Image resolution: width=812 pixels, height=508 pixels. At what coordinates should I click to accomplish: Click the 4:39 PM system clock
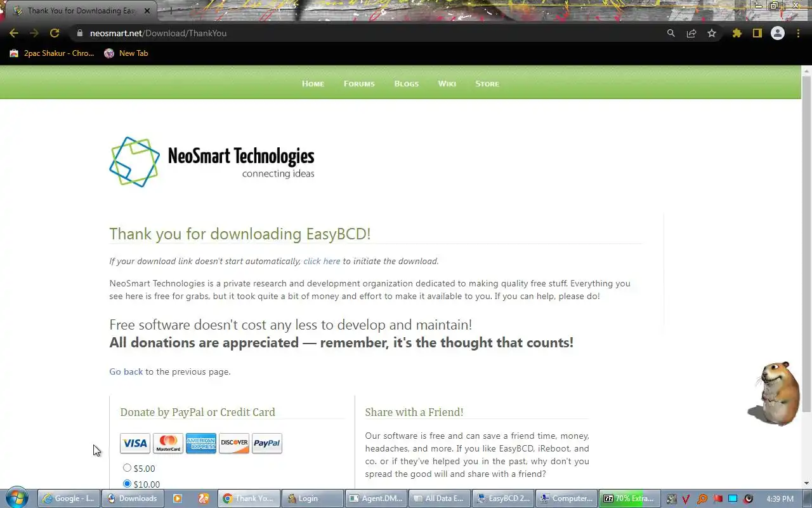[780, 498]
